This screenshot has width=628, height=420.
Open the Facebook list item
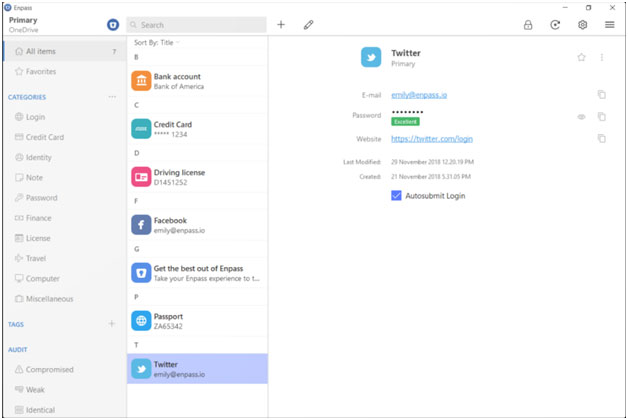pos(197,225)
